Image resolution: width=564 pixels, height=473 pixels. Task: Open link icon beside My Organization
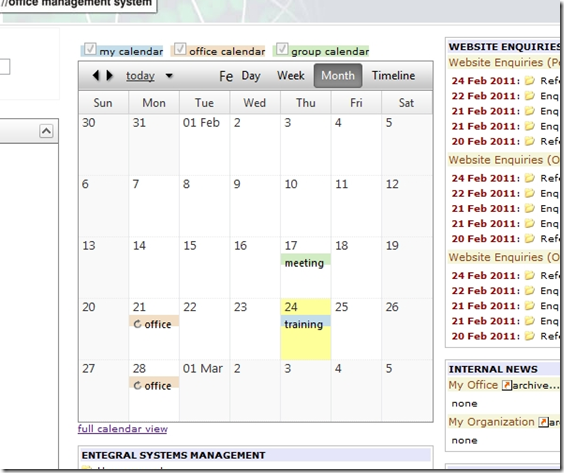pyautogui.click(x=543, y=422)
